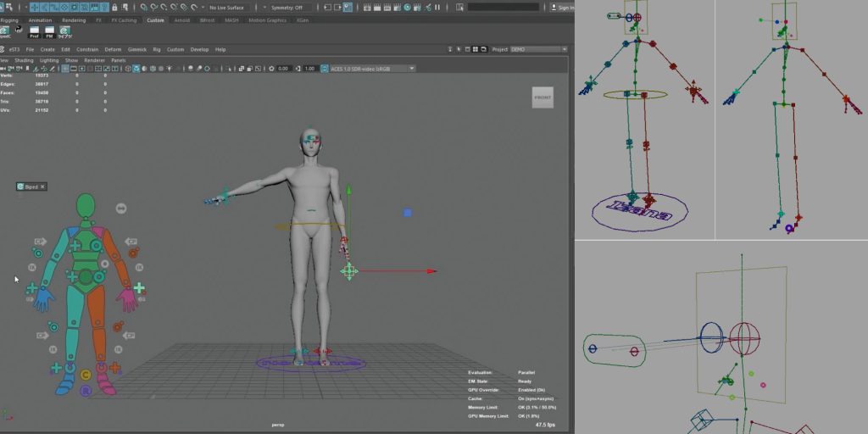Toggle the No Live Surface field

pyautogui.click(x=227, y=8)
